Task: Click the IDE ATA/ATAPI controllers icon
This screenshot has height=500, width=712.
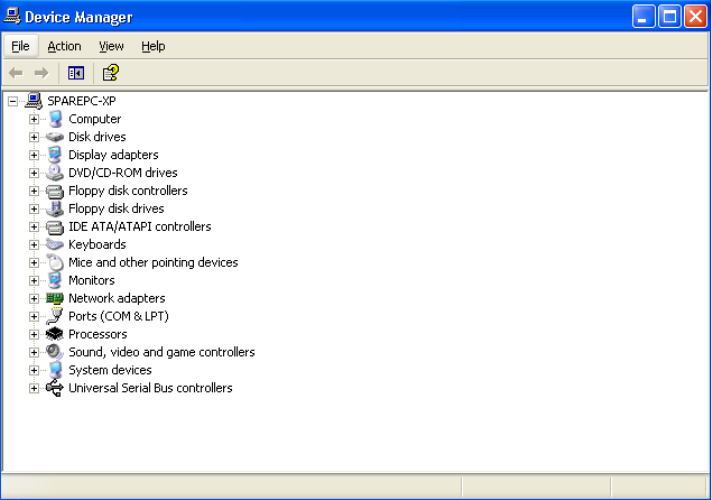Action: tap(55, 227)
